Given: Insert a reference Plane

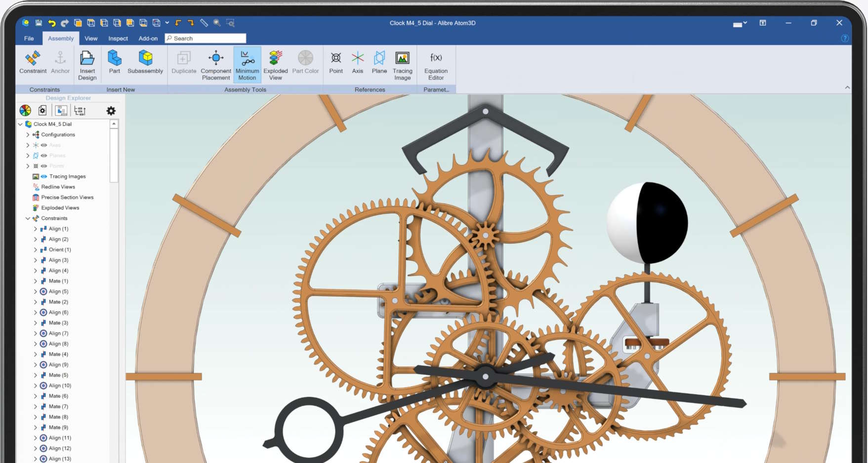Looking at the screenshot, I should (379, 59).
